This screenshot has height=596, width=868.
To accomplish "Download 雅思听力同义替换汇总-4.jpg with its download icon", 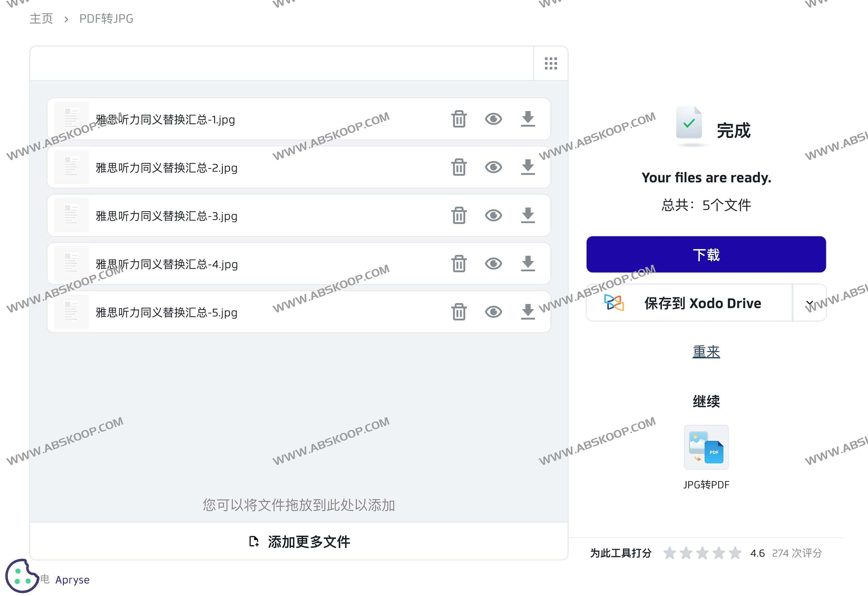I will (528, 264).
